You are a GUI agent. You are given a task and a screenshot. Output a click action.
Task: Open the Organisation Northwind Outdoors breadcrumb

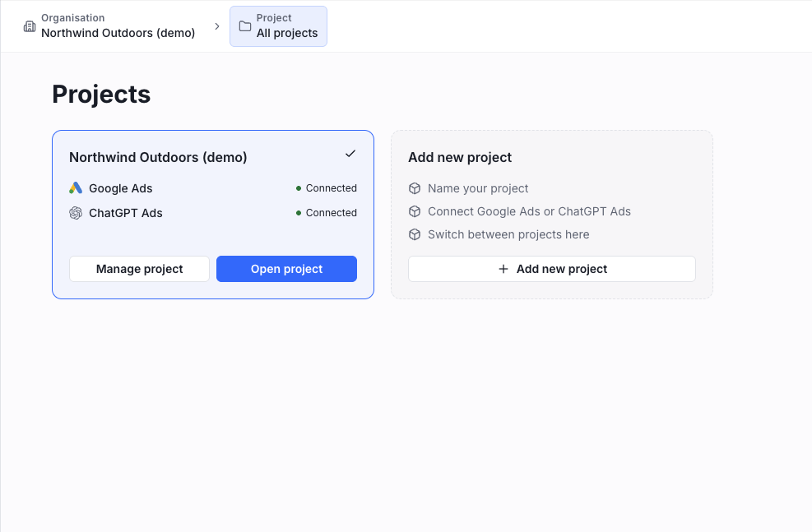point(109,26)
